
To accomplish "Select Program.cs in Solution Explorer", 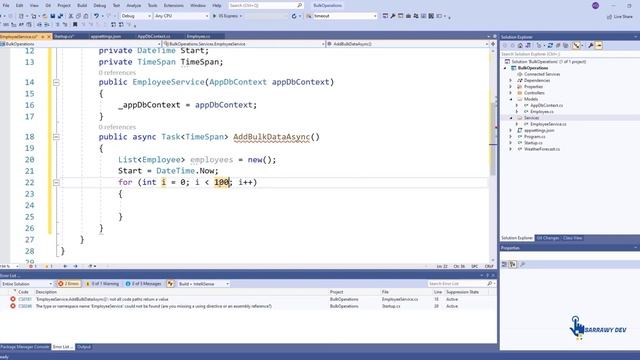I will (x=535, y=137).
